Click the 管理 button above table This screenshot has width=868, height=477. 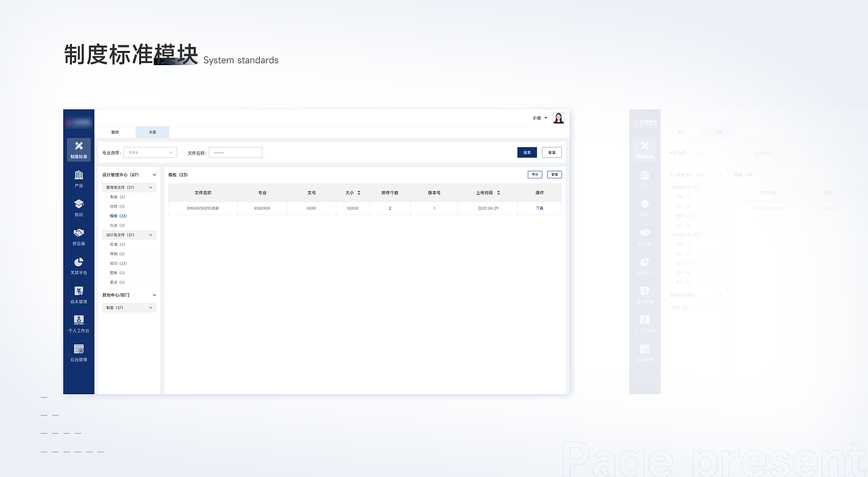tap(555, 175)
